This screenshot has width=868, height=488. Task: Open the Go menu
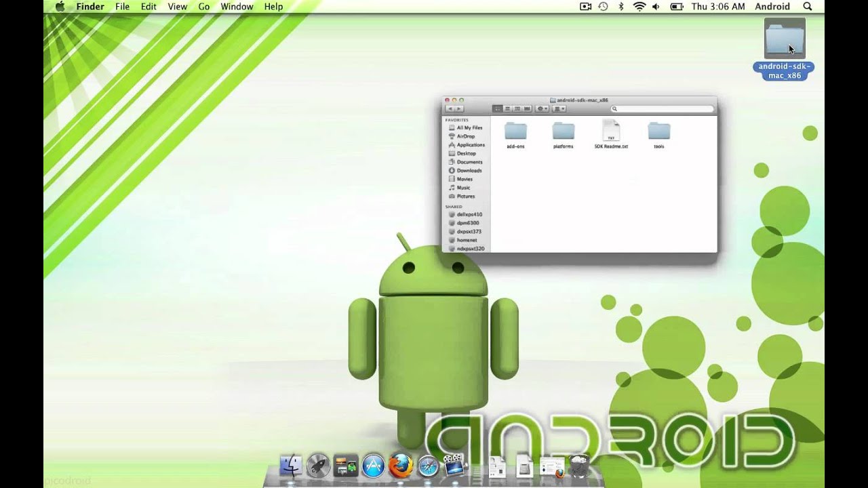tap(203, 7)
